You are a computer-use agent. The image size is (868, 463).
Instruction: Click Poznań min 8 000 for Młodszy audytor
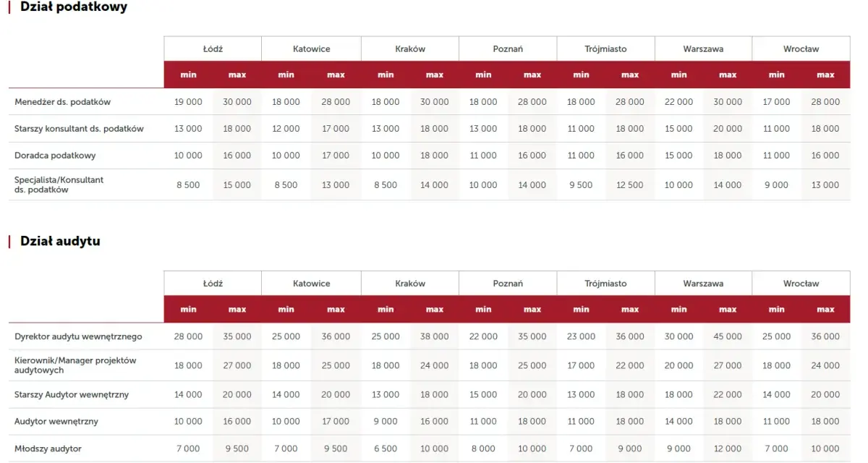pyautogui.click(x=483, y=449)
